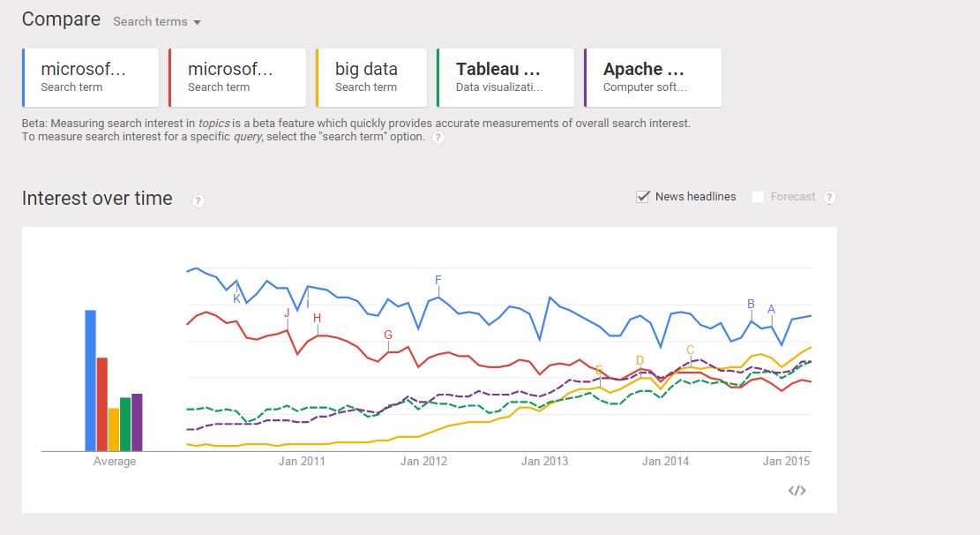This screenshot has width=980, height=535.
Task: Click the help icon next to Forecast
Action: click(829, 197)
